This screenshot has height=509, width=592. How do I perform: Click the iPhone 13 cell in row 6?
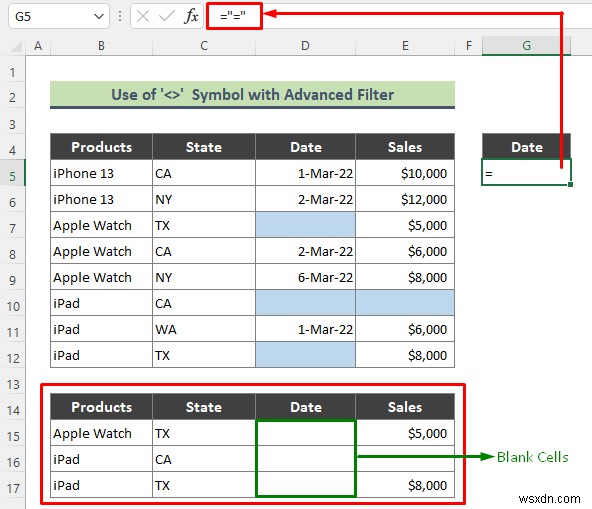(x=102, y=199)
